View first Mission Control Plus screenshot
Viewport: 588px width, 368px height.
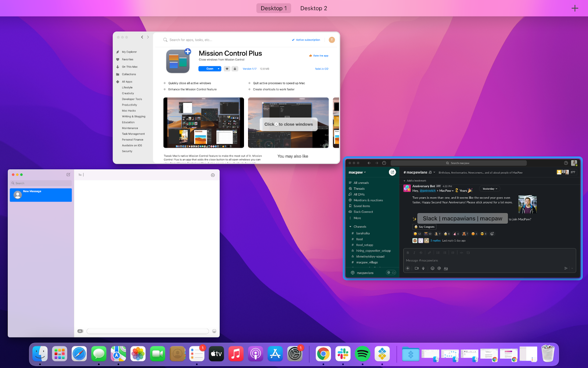[204, 123]
